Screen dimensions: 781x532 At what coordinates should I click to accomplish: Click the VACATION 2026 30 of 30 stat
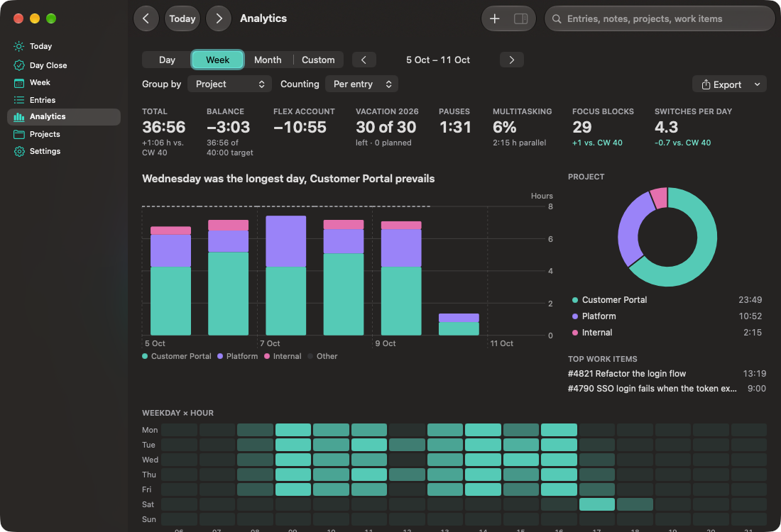click(387, 127)
